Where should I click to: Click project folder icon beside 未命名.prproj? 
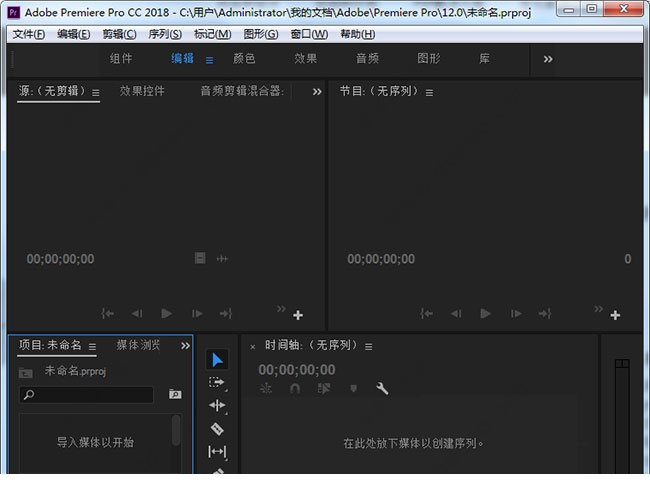pyautogui.click(x=26, y=373)
